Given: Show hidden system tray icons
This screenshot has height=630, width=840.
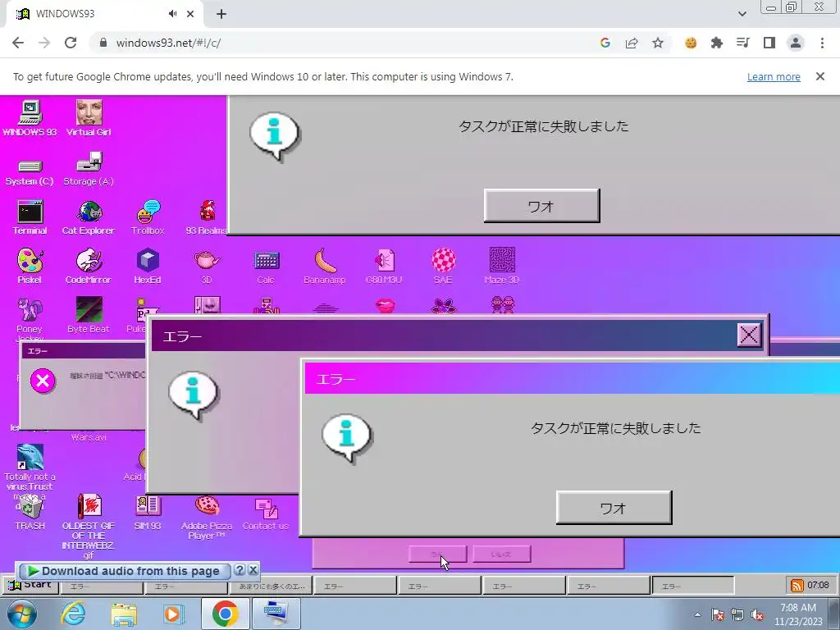Looking at the screenshot, I should tap(697, 614).
